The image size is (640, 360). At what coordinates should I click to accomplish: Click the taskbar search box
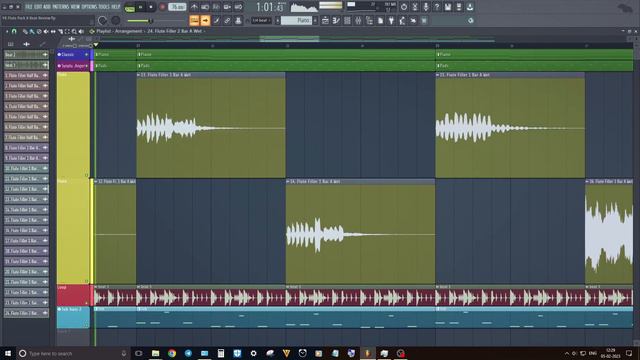pyautogui.click(x=73, y=353)
